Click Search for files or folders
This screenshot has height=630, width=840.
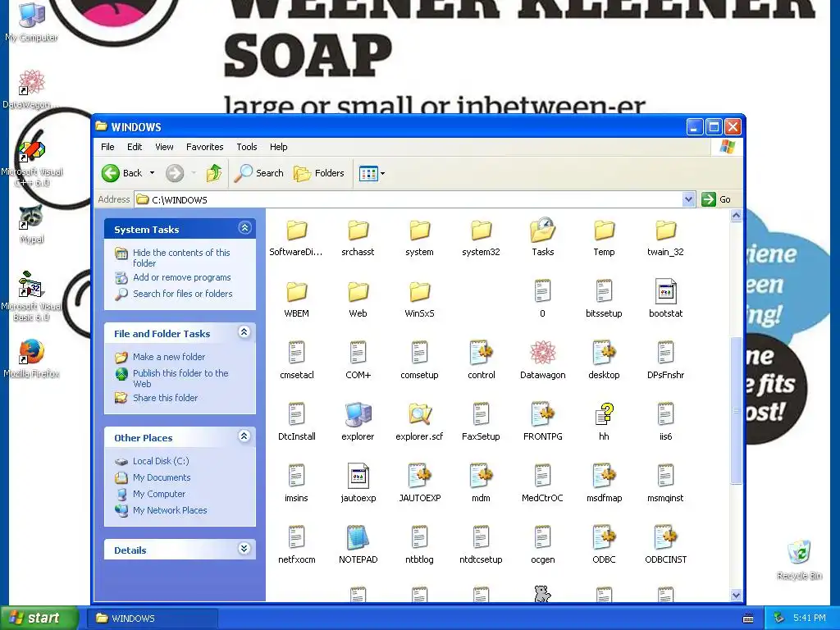[183, 294]
